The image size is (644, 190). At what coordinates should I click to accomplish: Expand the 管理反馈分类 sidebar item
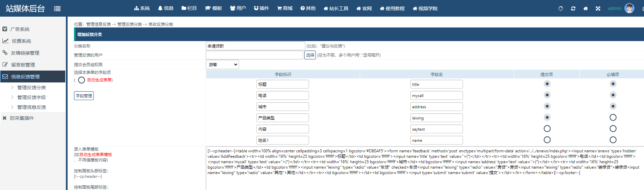point(32,88)
